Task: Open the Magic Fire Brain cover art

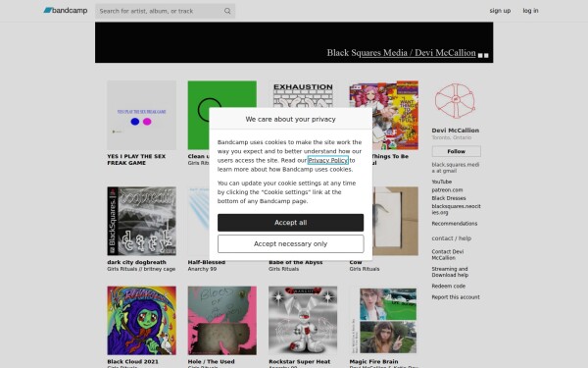Action: (383, 321)
